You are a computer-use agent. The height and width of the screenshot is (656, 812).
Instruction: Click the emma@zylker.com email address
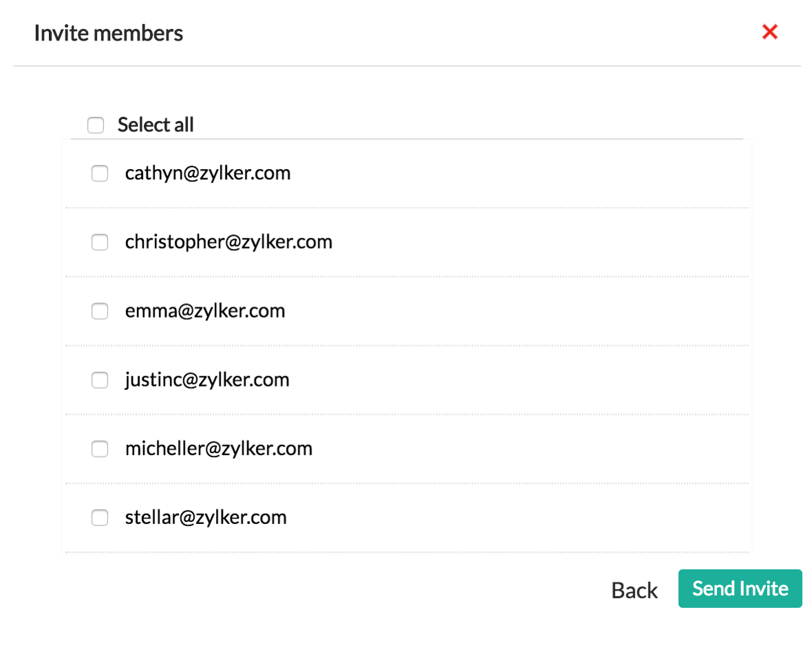tap(205, 311)
